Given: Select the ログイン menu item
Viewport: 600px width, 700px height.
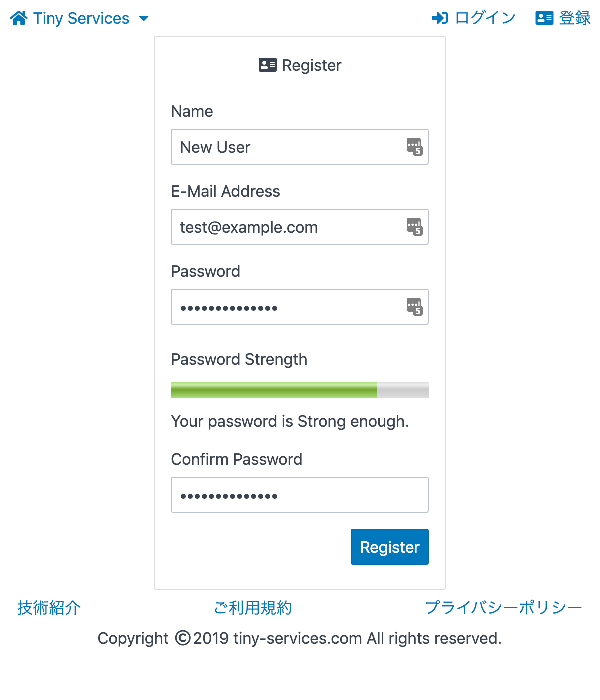Looking at the screenshot, I should (x=485, y=18).
